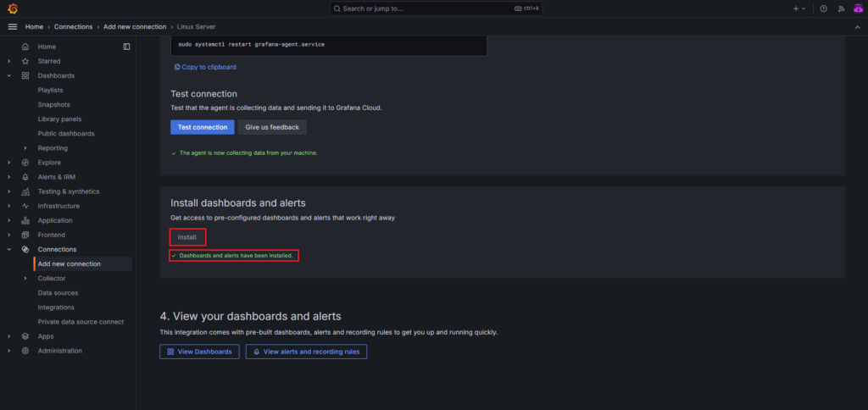Click the Copy to clipboard link
Screen dimensions: 868x410
click(x=205, y=67)
